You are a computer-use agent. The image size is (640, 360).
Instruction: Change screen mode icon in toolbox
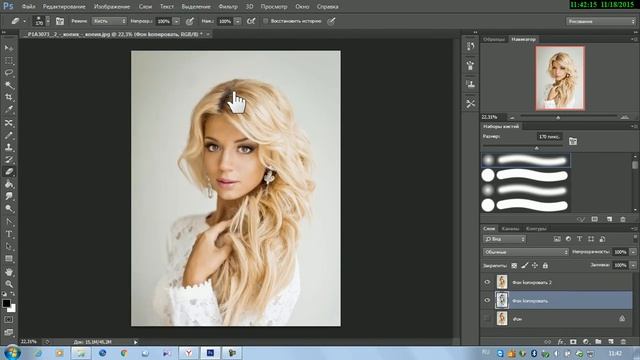click(9, 332)
